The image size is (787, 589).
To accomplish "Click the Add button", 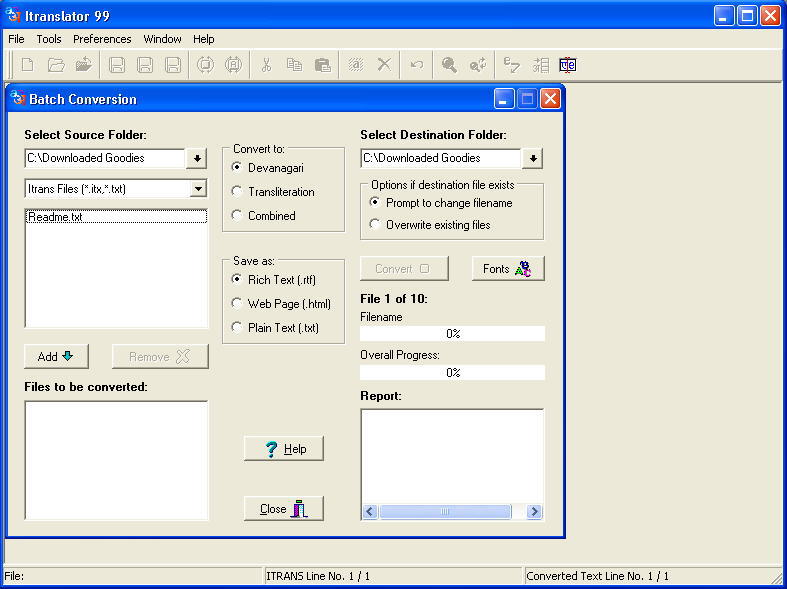I will pos(56,357).
